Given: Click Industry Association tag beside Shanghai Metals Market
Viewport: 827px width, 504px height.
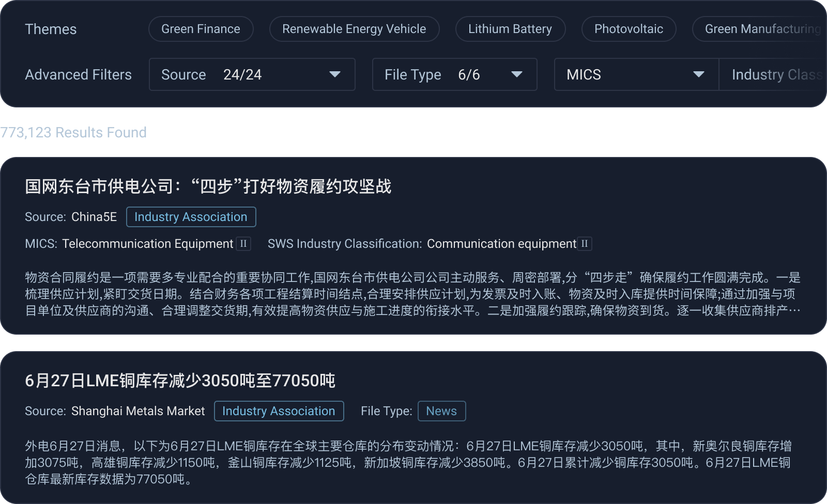Looking at the screenshot, I should click(279, 411).
